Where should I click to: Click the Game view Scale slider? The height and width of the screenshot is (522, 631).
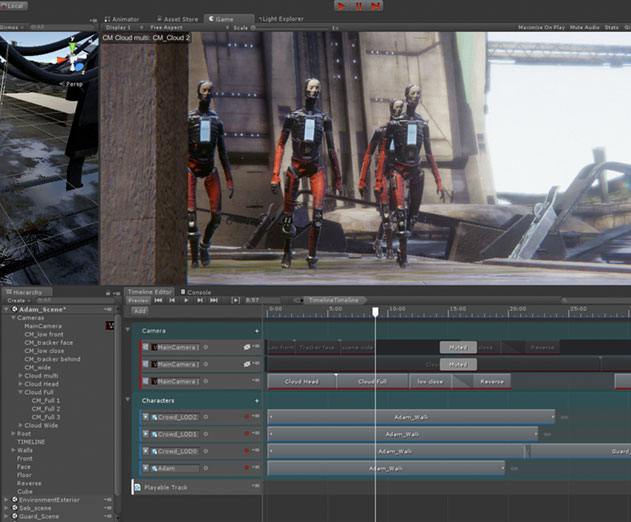tap(290, 28)
